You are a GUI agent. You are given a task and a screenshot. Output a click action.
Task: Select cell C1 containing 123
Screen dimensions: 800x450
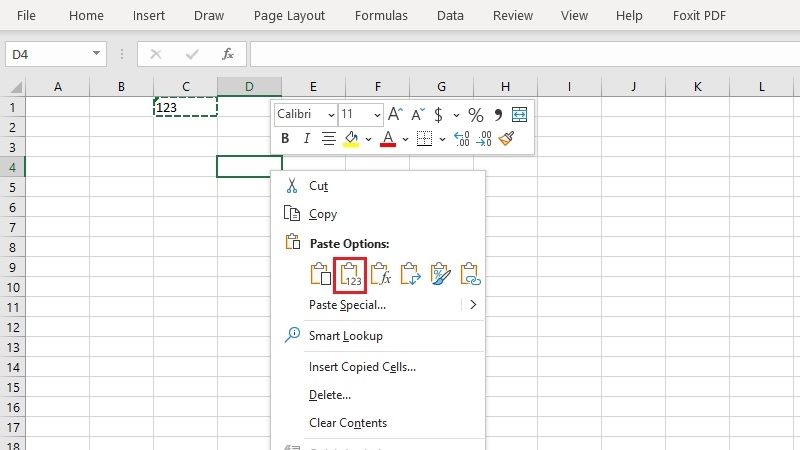(x=186, y=107)
